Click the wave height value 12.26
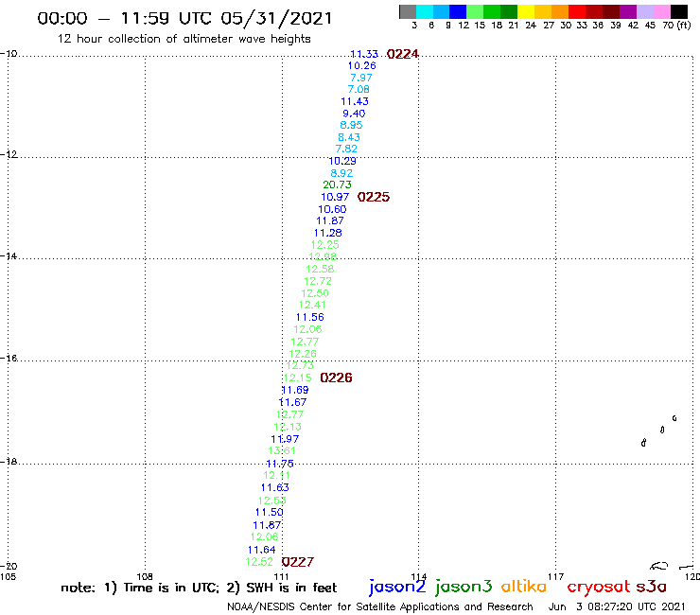 pyautogui.click(x=303, y=354)
